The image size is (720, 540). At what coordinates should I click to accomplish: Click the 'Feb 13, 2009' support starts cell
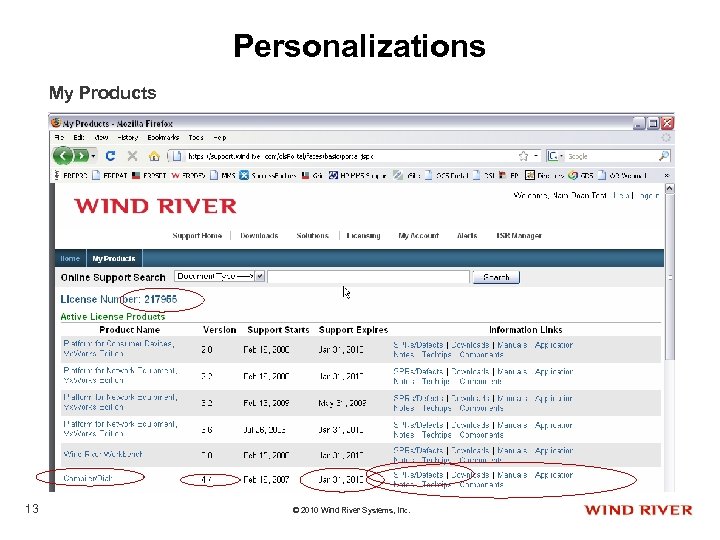(x=266, y=403)
